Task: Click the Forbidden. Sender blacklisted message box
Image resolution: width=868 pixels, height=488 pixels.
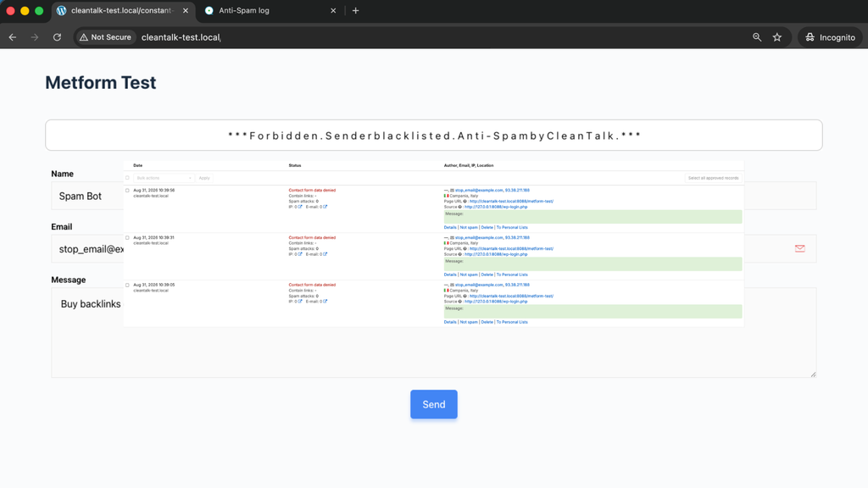Action: coord(434,135)
